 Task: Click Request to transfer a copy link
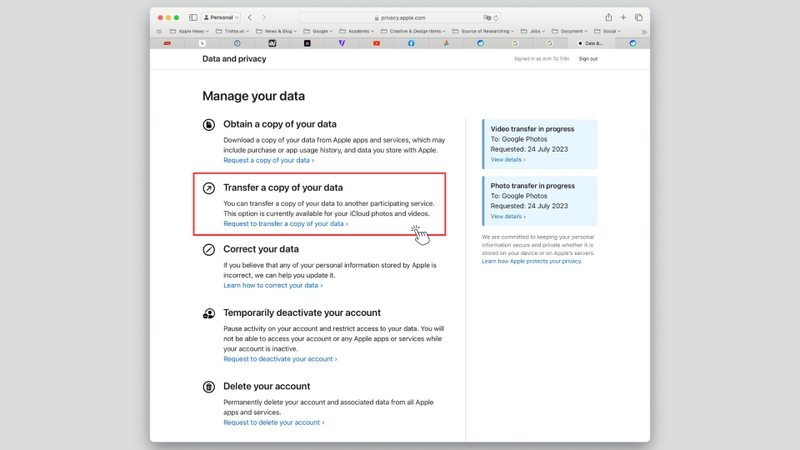[x=285, y=223]
